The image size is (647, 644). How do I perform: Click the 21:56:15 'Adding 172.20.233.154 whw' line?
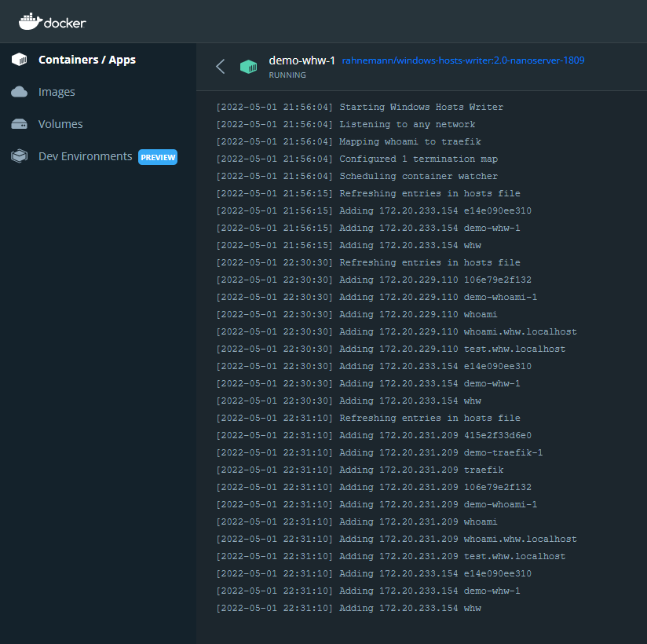coord(349,246)
